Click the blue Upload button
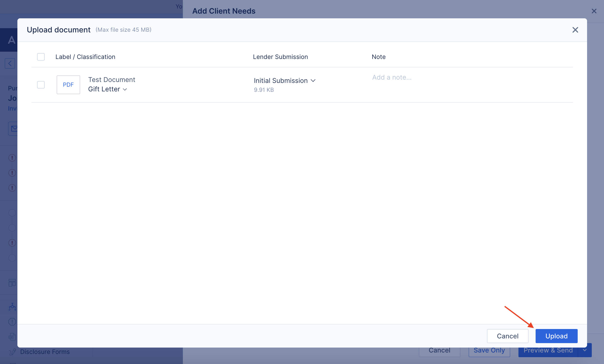The height and width of the screenshot is (364, 604). [x=556, y=336]
